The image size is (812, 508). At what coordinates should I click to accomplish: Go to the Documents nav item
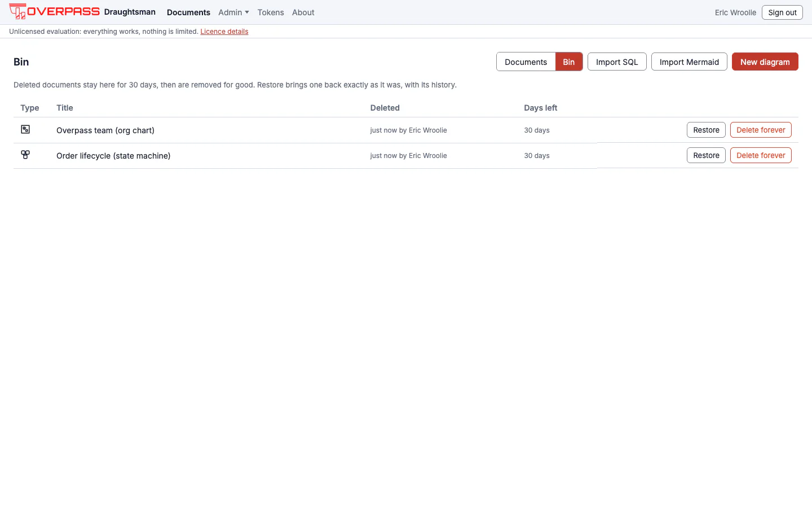coord(188,12)
